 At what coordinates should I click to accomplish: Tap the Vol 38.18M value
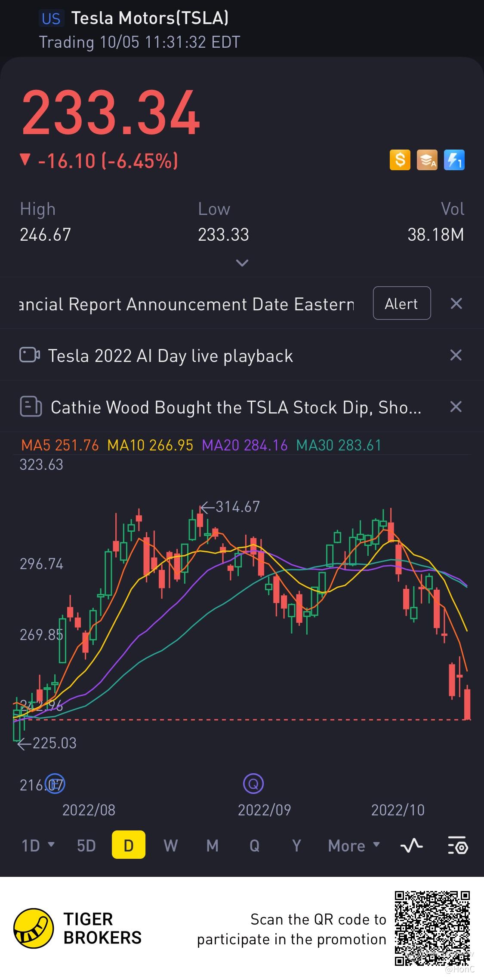pyautogui.click(x=436, y=235)
